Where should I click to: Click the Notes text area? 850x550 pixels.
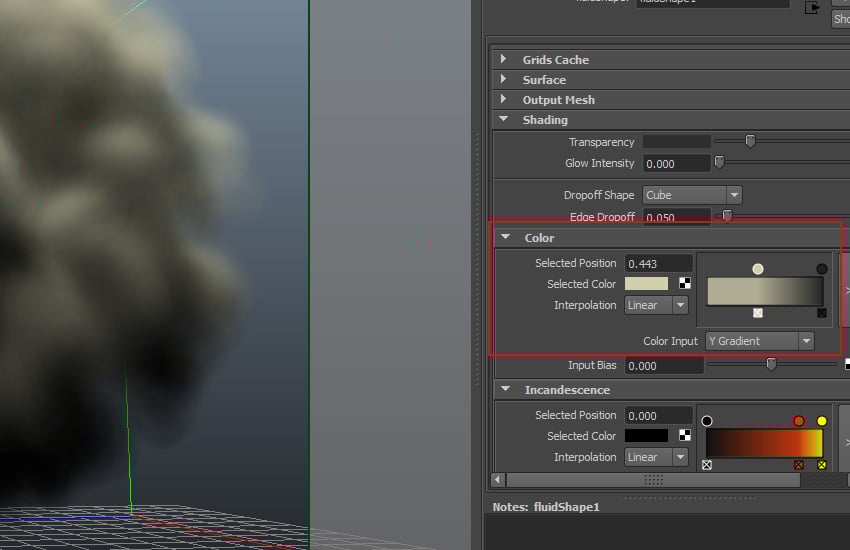(668, 533)
